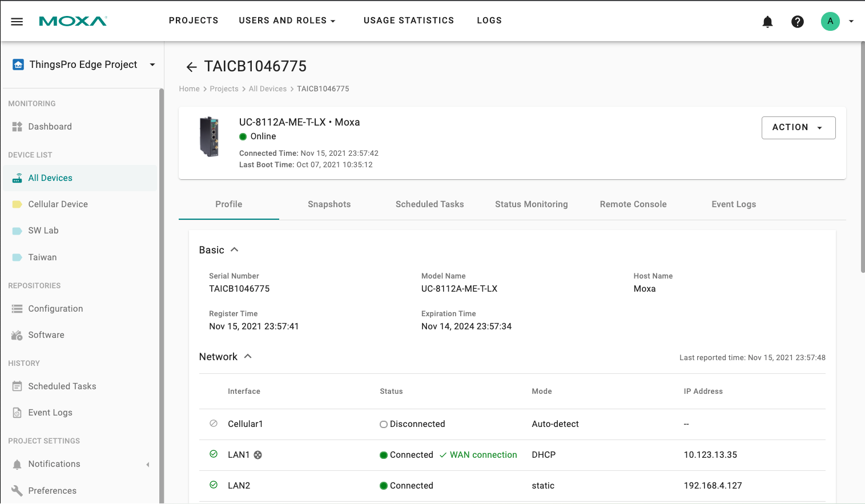Go to Home breadcrumb link
The image size is (865, 504).
[190, 89]
